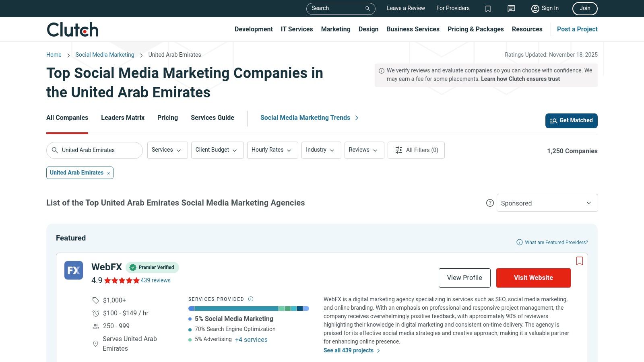Click the Visit Website button
The width and height of the screenshot is (644, 362).
tap(533, 278)
